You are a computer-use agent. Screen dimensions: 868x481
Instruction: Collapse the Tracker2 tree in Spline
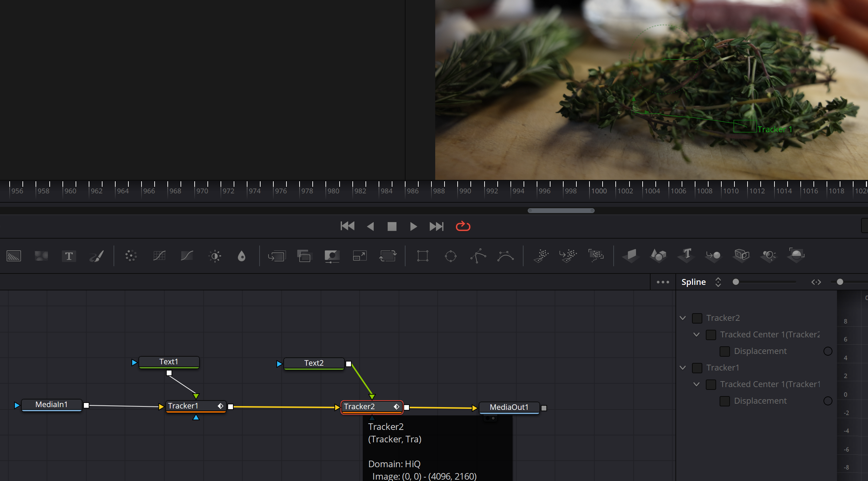pyautogui.click(x=683, y=318)
